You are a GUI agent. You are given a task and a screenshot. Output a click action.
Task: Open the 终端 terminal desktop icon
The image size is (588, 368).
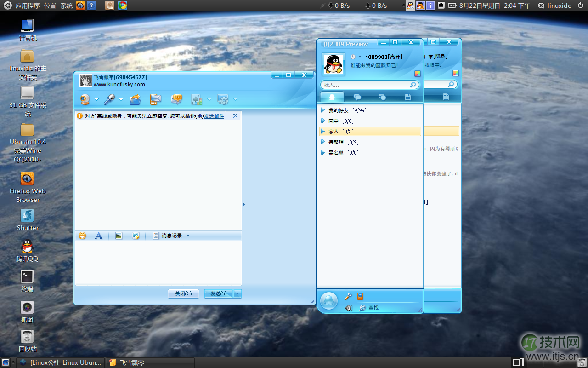(27, 281)
